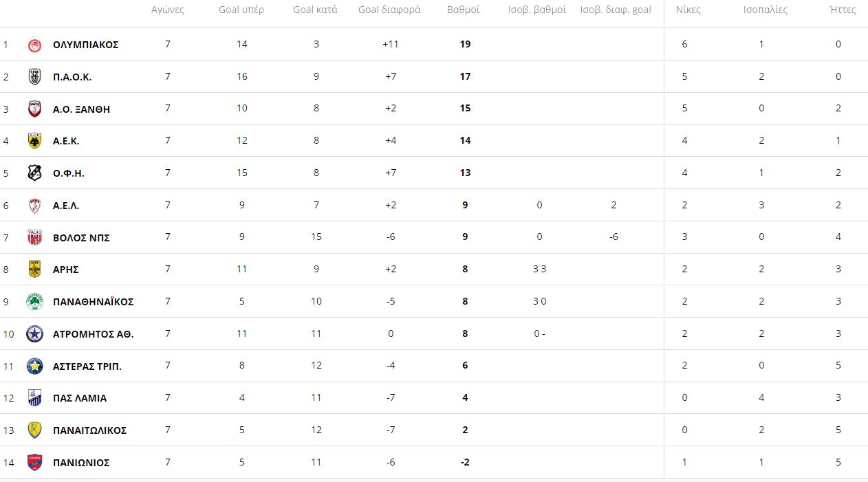Screen dimensions: 868x482
Task: Click the O.F.I. club crest
Action: [34, 173]
